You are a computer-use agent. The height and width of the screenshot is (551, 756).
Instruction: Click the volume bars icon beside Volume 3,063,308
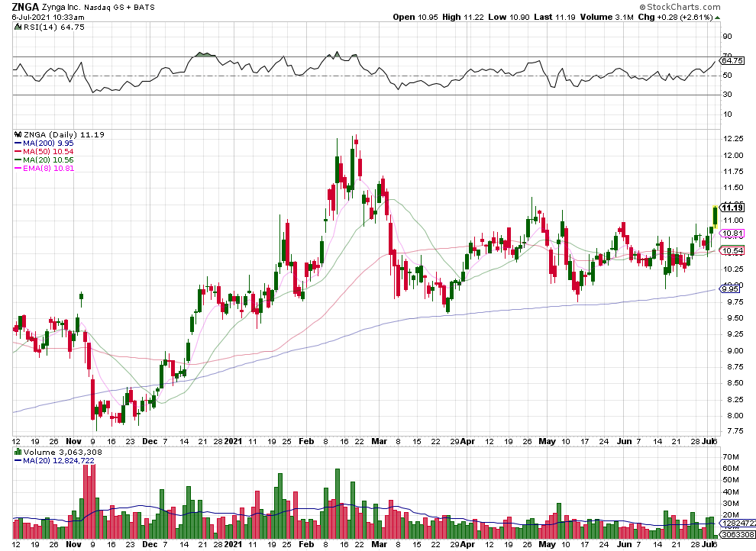point(18,453)
